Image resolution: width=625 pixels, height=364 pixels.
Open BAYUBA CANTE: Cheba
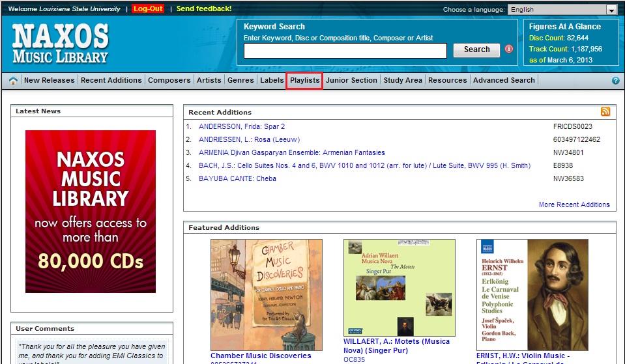237,179
